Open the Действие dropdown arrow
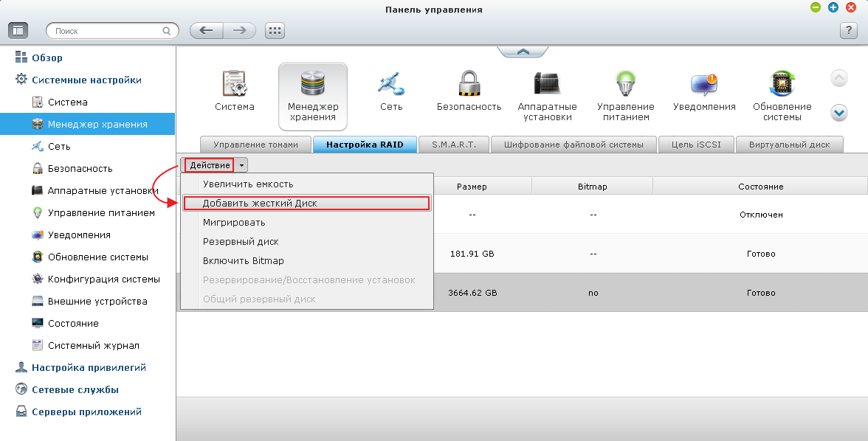868x441 pixels. tap(241, 165)
